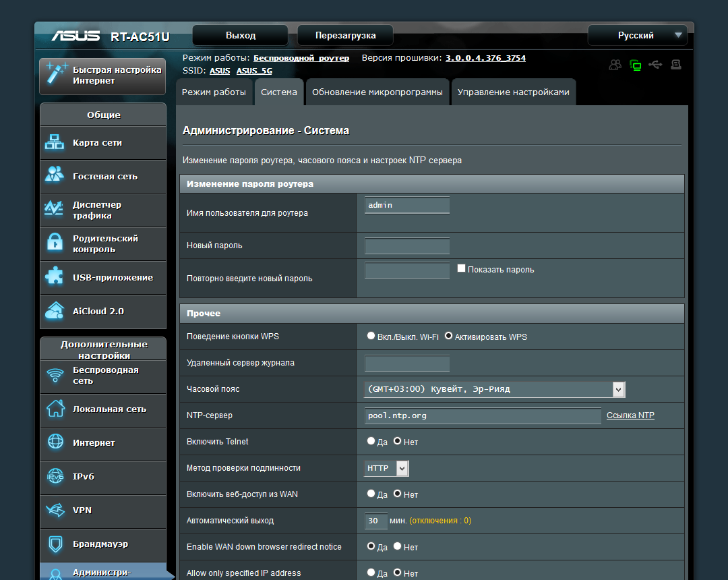Image resolution: width=728 pixels, height=580 pixels.
Task: Click the Локальная сеть house icon
Action: pyautogui.click(x=56, y=409)
